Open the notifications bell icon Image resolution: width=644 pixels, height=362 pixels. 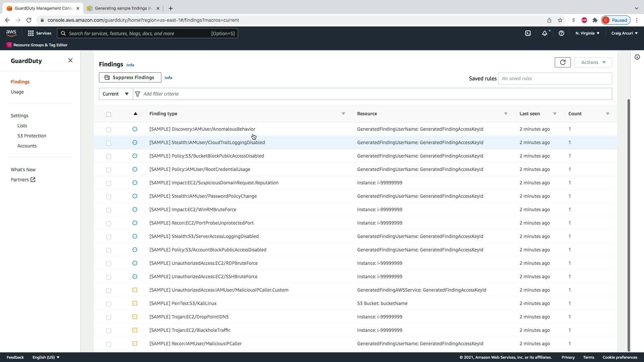point(544,33)
